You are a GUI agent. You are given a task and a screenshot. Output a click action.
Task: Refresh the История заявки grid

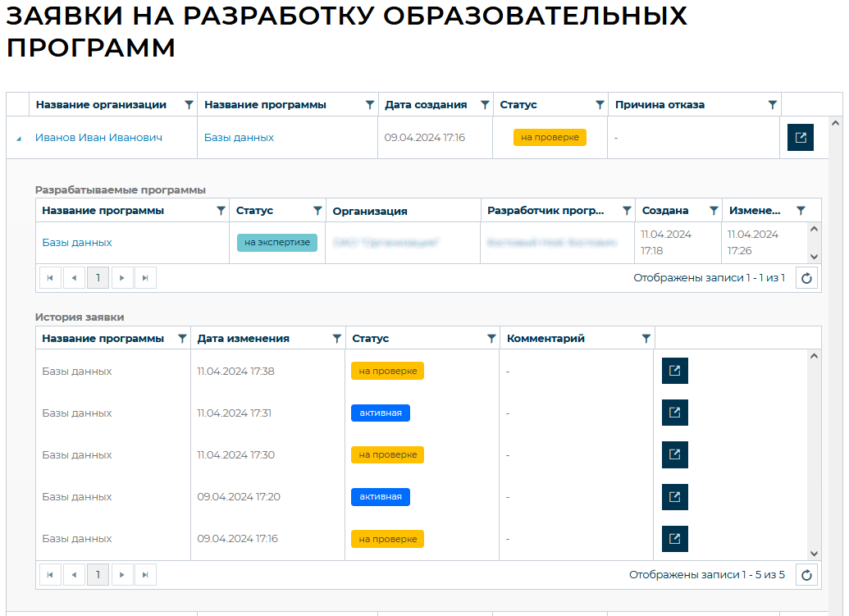click(x=806, y=575)
